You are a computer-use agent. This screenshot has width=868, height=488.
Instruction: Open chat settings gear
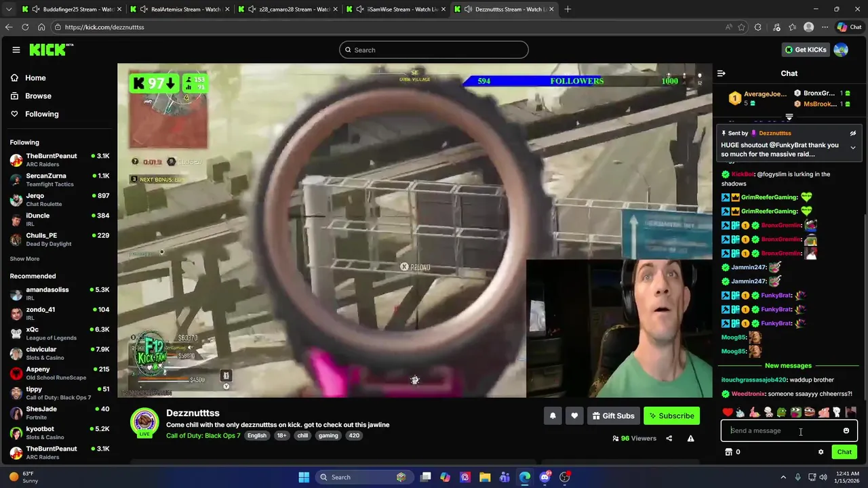821,452
